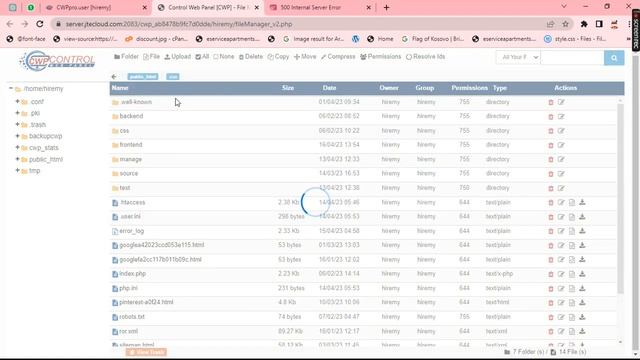Click the toolbar Delete button
Image resolution: width=640 pixels, height=360 pixels.
point(251,57)
